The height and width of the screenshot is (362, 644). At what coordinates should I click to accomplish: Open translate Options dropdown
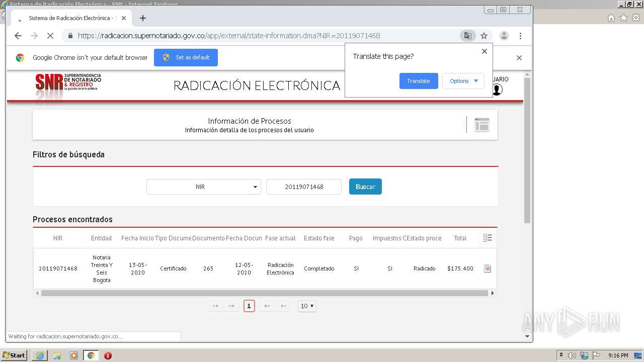pyautogui.click(x=463, y=81)
